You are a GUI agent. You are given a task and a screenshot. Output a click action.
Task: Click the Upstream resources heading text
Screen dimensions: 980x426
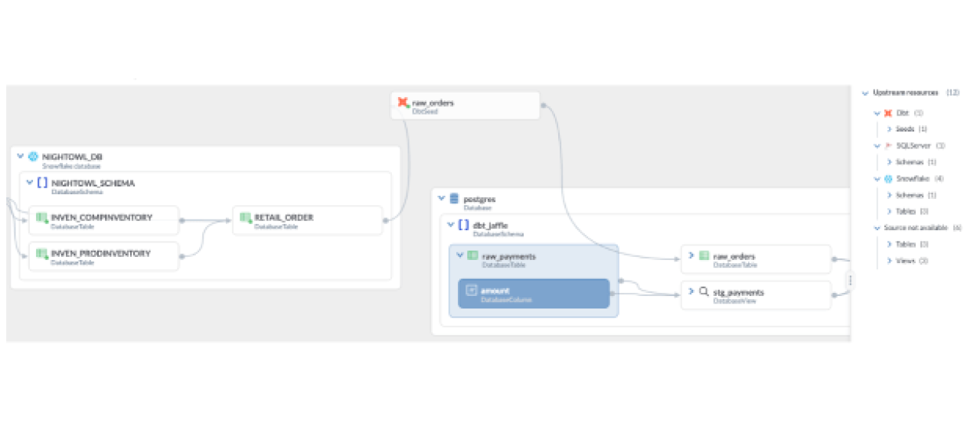pos(906,93)
